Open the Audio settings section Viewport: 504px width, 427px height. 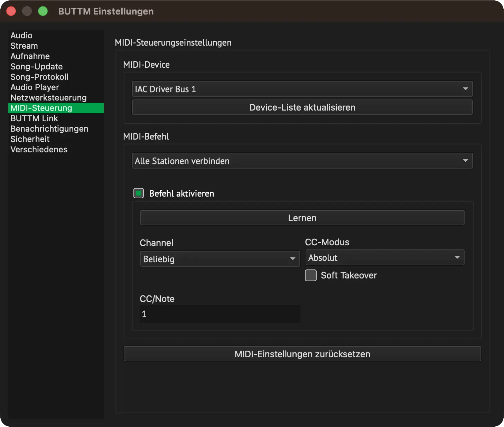[x=56, y=36]
